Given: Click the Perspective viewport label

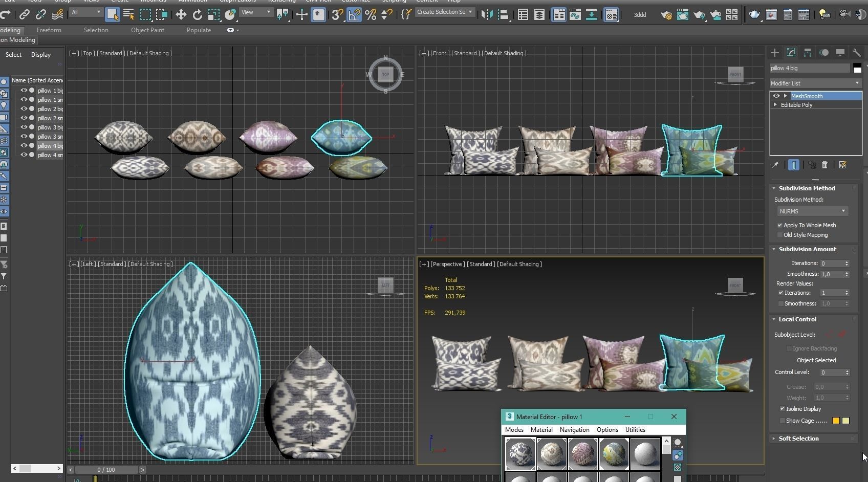Looking at the screenshot, I should 447,264.
